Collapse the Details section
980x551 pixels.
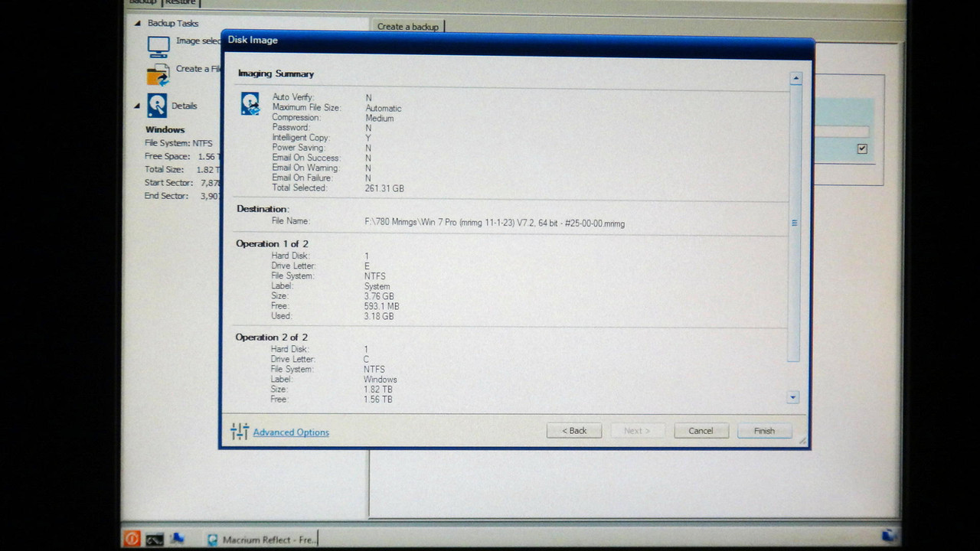click(x=138, y=106)
